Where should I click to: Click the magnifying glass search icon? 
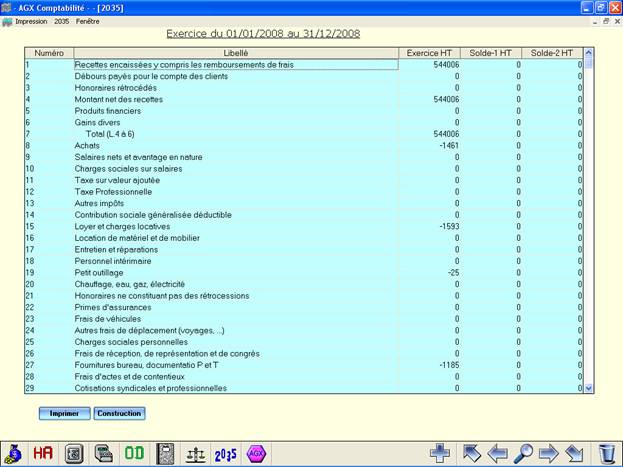click(x=523, y=453)
